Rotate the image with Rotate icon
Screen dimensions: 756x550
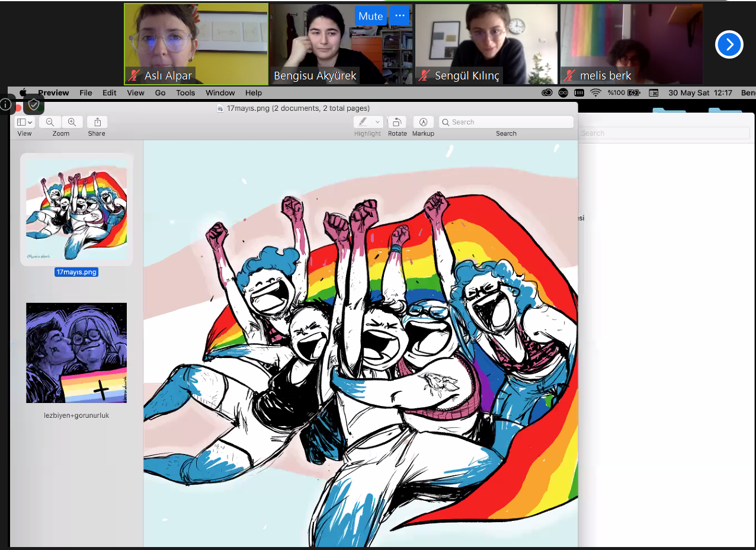[397, 122]
